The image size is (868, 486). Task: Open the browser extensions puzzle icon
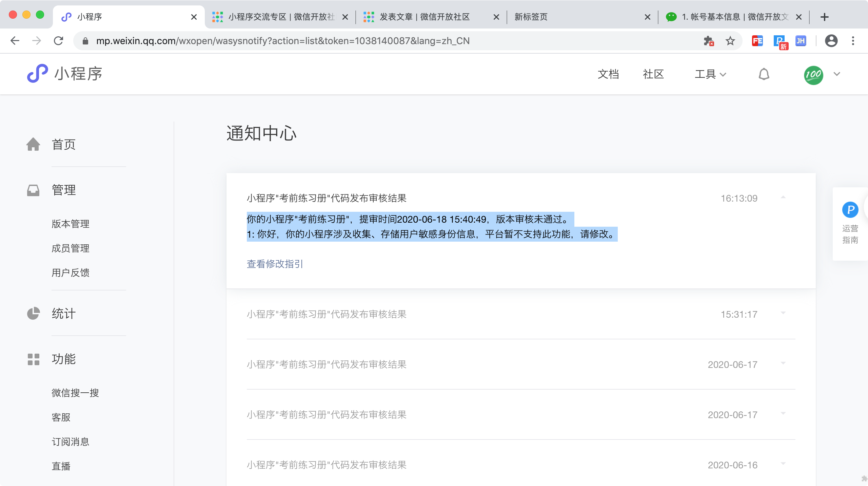[x=708, y=41]
